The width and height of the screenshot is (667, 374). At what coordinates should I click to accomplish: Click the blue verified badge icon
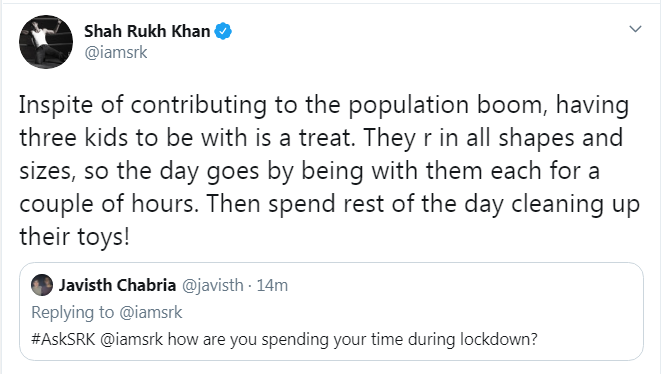point(223,31)
